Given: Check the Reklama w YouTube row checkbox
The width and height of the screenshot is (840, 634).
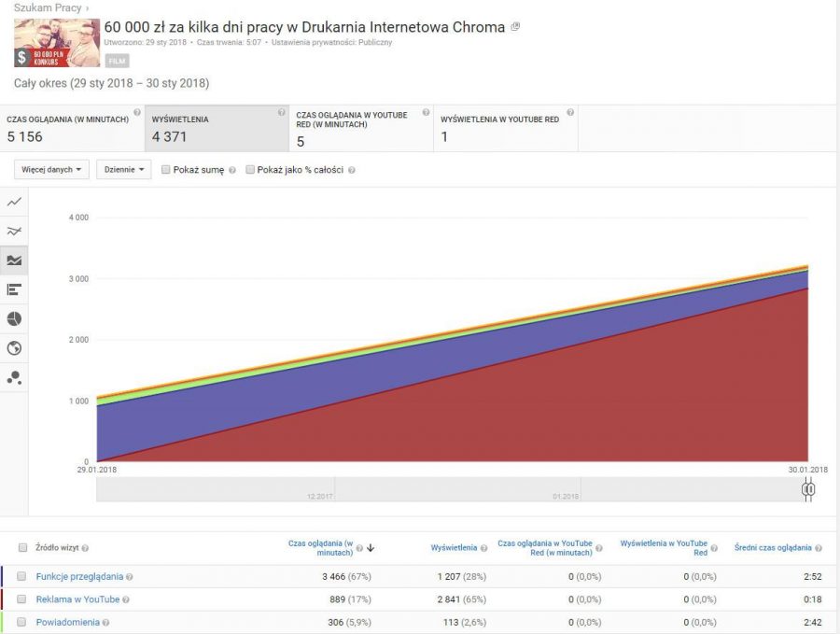Looking at the screenshot, I should [x=21, y=599].
